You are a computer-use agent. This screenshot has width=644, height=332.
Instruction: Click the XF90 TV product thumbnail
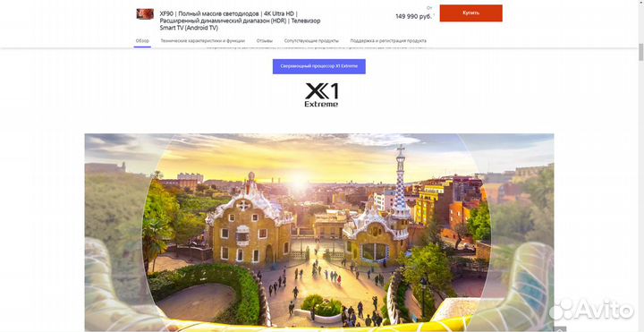click(145, 14)
